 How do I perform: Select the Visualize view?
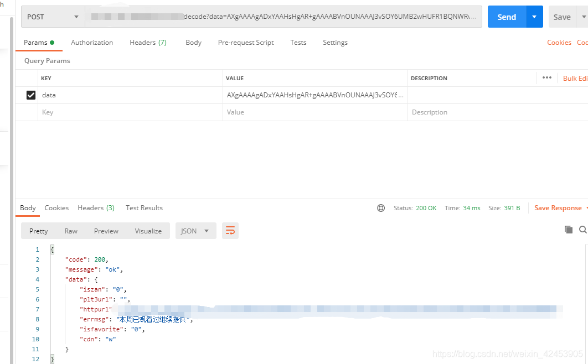click(148, 231)
